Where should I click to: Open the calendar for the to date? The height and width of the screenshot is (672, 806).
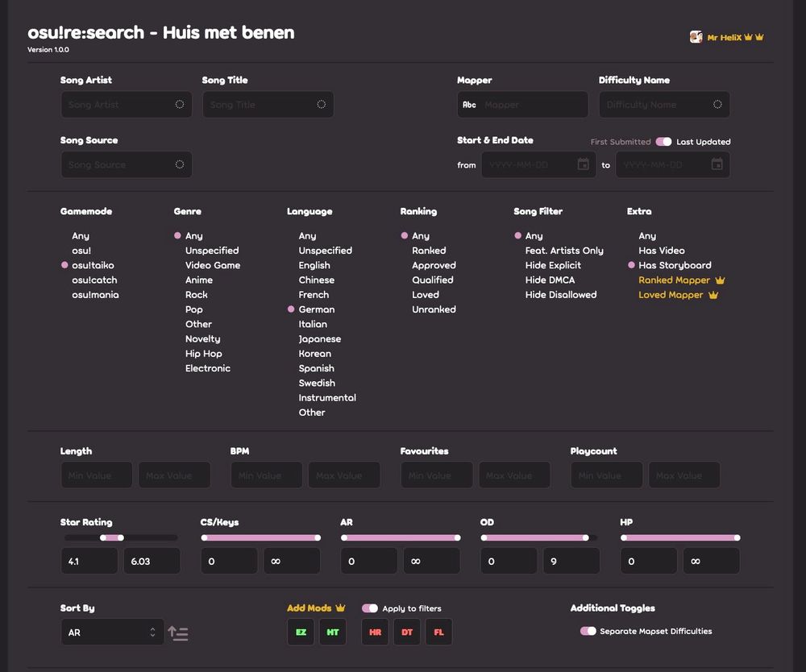click(x=717, y=164)
